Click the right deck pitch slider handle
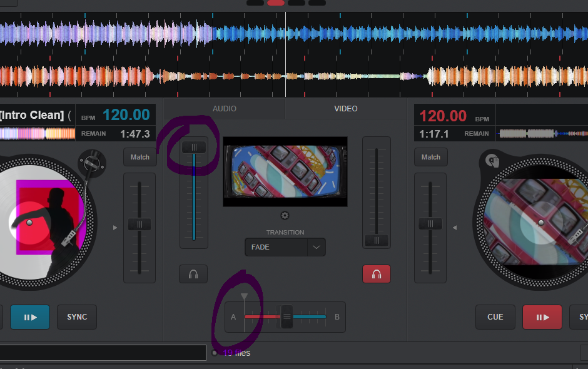 [430, 224]
